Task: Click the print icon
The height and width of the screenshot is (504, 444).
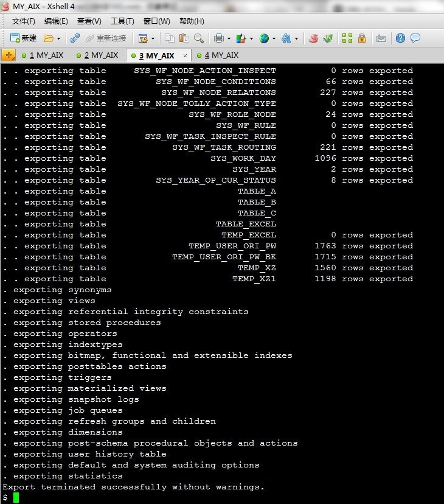Action: (x=218, y=38)
